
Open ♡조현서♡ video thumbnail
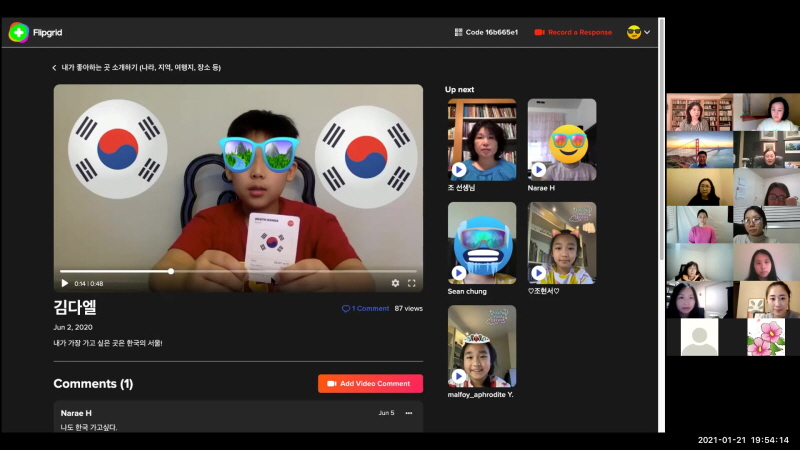(562, 242)
